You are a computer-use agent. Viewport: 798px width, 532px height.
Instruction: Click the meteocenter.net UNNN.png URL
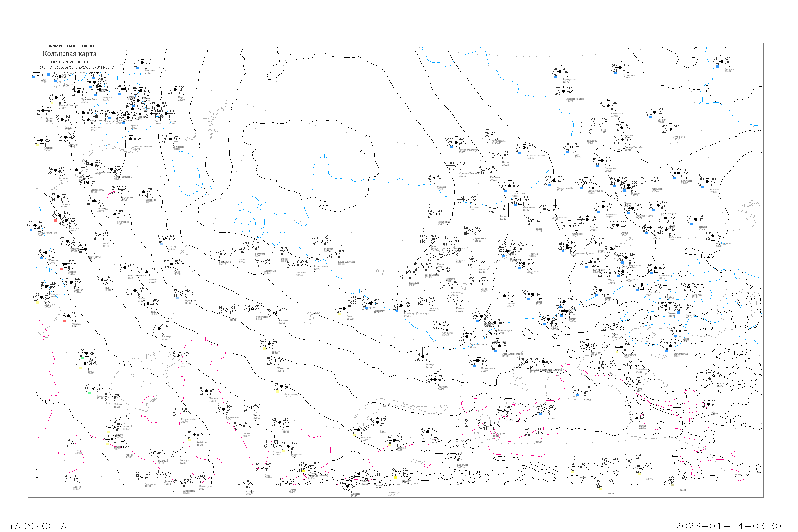pyautogui.click(x=75, y=68)
